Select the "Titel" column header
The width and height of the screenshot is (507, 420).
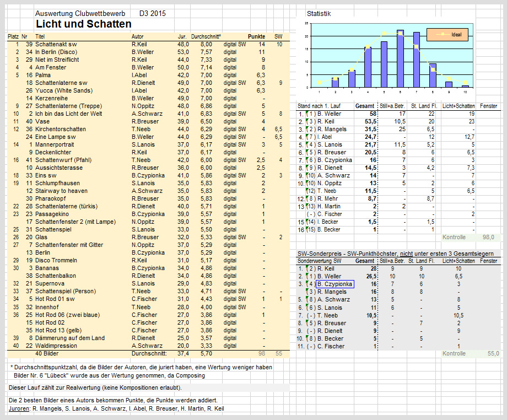[x=40, y=36]
